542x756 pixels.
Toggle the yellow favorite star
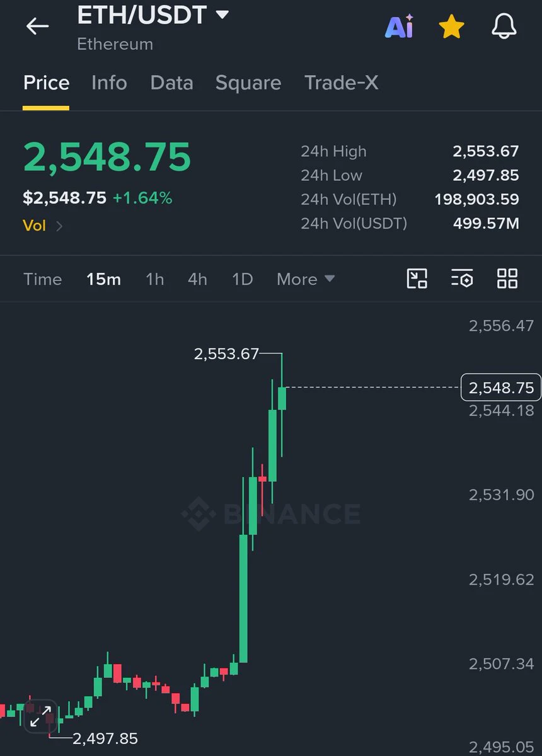(451, 27)
